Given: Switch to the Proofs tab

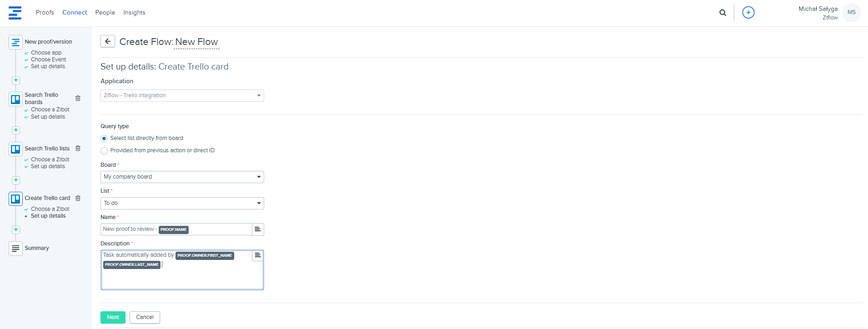Looking at the screenshot, I should click(45, 13).
